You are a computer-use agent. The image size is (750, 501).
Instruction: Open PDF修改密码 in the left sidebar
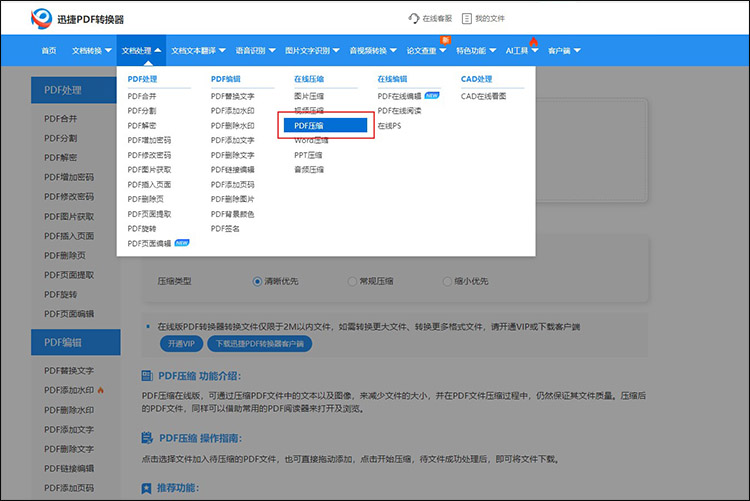(x=69, y=197)
